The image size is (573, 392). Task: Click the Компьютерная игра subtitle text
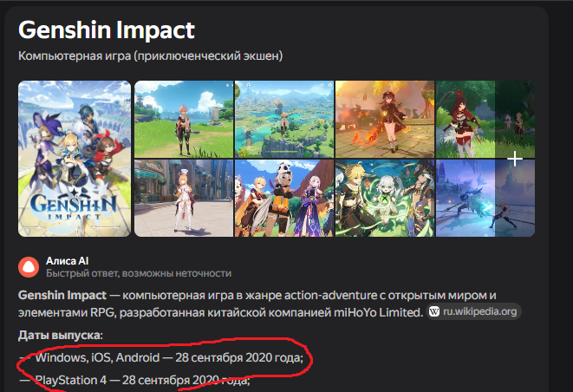(x=150, y=56)
